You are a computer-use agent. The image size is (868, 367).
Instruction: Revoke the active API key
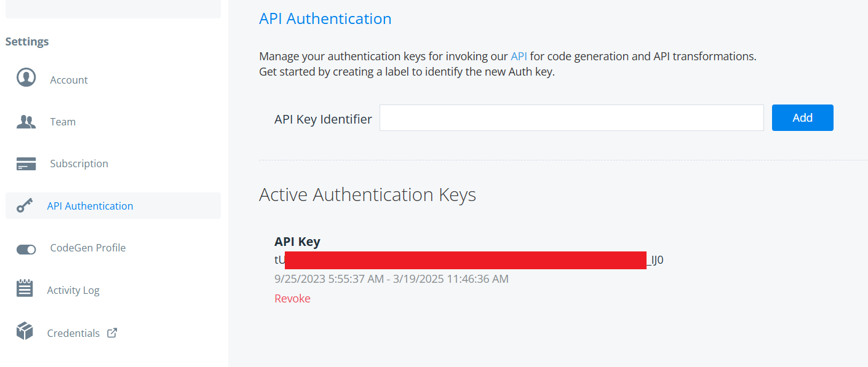tap(292, 298)
